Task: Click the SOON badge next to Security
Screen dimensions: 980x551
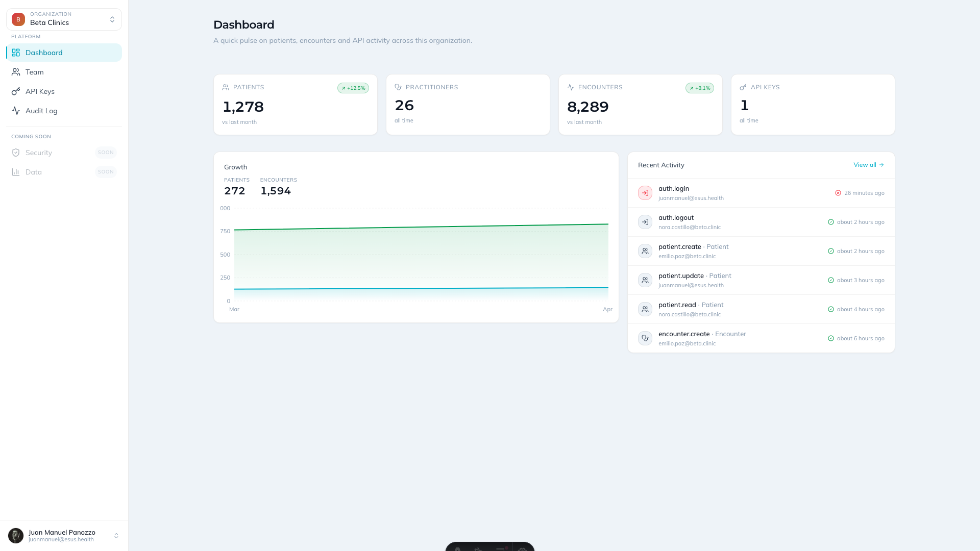Action: click(x=106, y=153)
